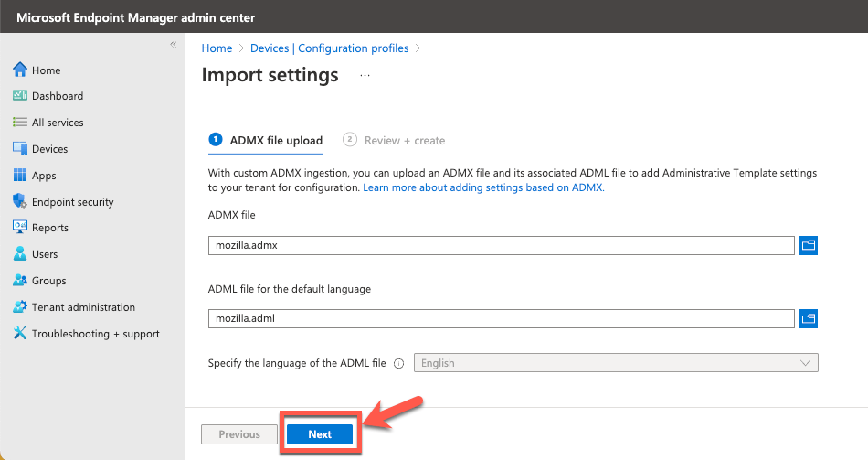This screenshot has width=868, height=460.
Task: Click the Home icon in sidebar
Action: click(20, 70)
